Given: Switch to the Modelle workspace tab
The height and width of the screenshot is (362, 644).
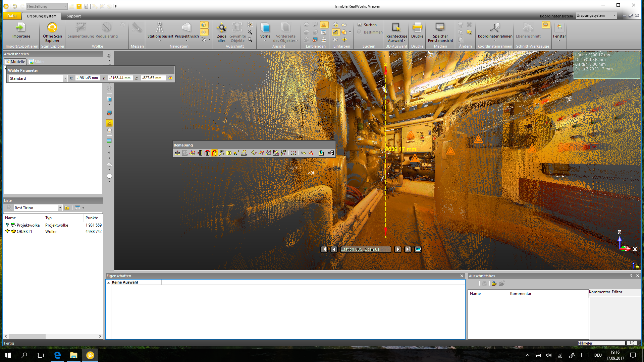Looking at the screenshot, I should (x=15, y=62).
